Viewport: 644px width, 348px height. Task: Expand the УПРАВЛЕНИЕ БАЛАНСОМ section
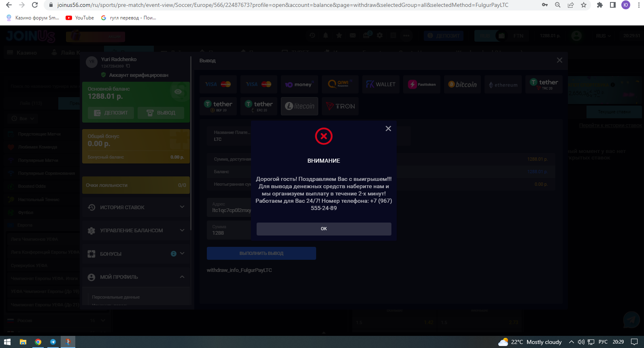tap(136, 230)
